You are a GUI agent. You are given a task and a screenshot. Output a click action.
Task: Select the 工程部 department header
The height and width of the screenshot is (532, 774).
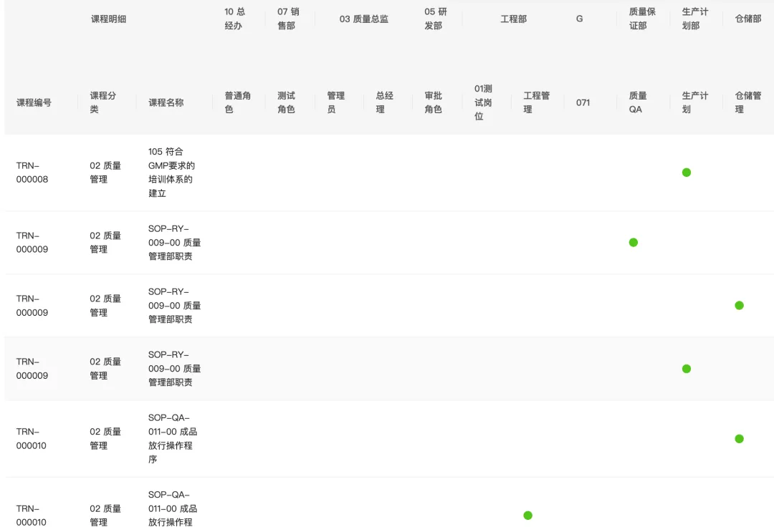[x=513, y=19]
